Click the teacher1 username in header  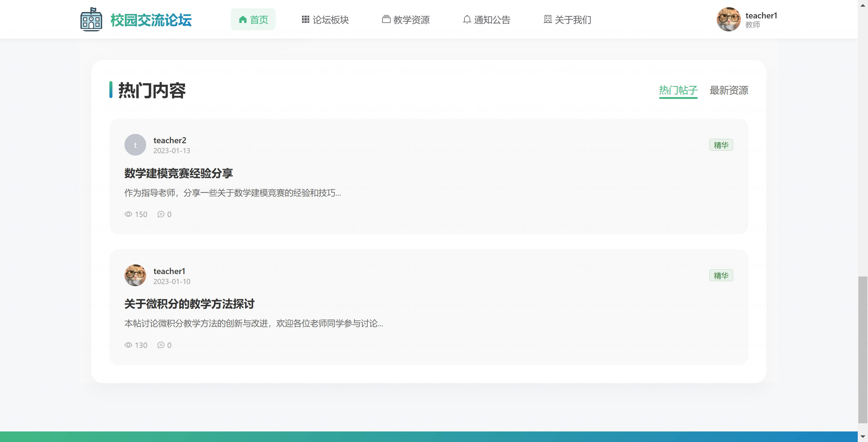[x=761, y=15]
